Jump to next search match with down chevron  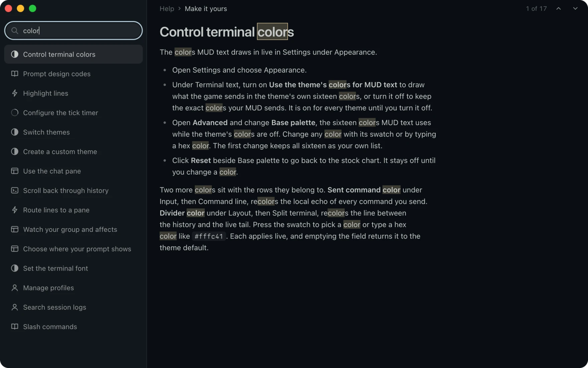(x=575, y=8)
